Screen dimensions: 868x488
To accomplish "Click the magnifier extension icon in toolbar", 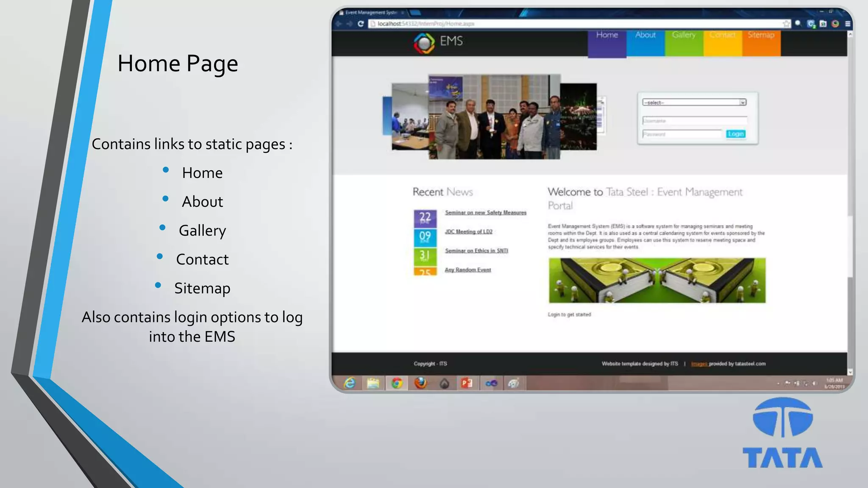I will pyautogui.click(x=798, y=24).
